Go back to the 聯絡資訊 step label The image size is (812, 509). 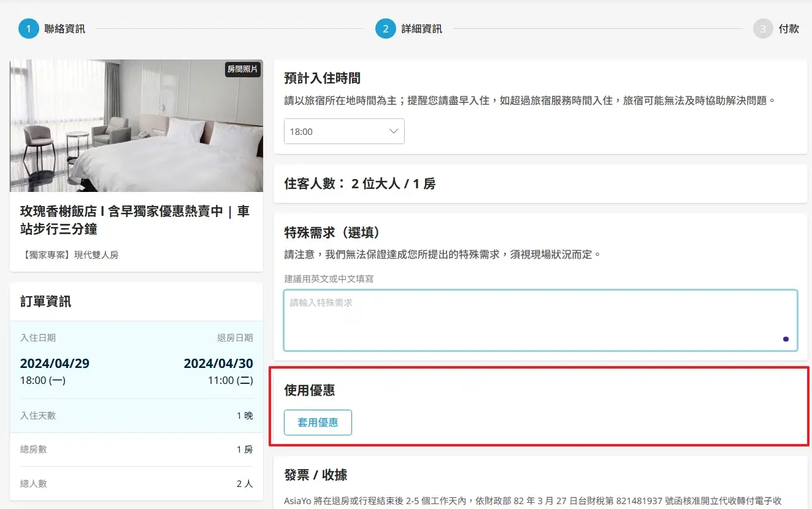pos(64,29)
